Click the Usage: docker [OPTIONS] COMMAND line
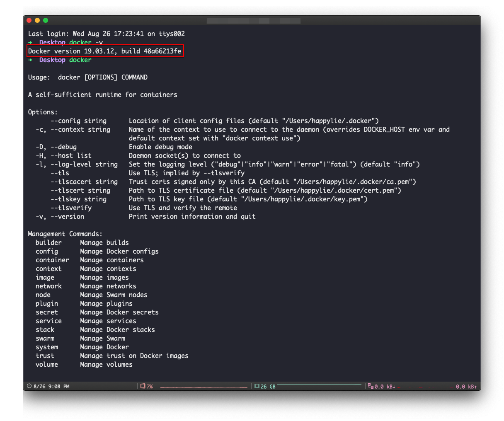 88,77
